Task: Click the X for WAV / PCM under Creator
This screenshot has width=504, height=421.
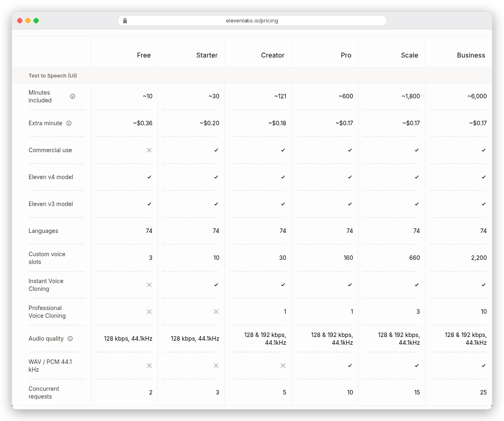Action: (x=283, y=366)
